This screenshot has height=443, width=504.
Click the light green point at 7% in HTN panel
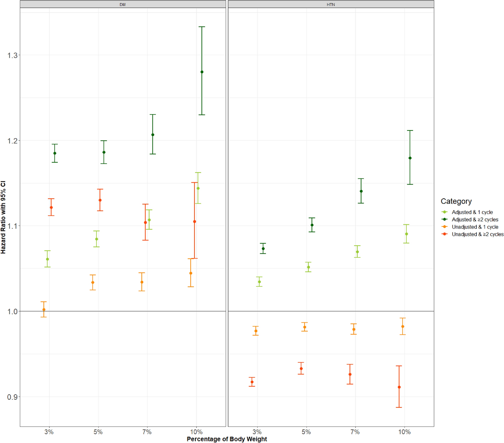pos(357,252)
